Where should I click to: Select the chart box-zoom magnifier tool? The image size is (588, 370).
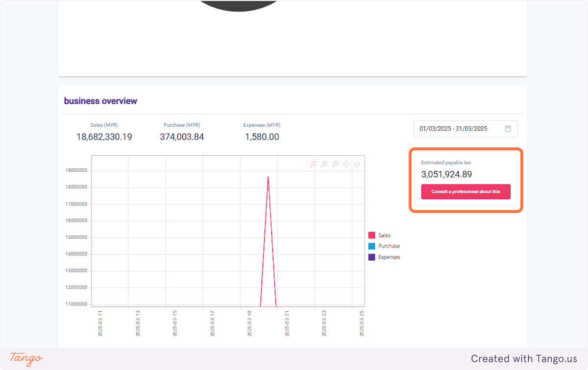click(x=313, y=164)
